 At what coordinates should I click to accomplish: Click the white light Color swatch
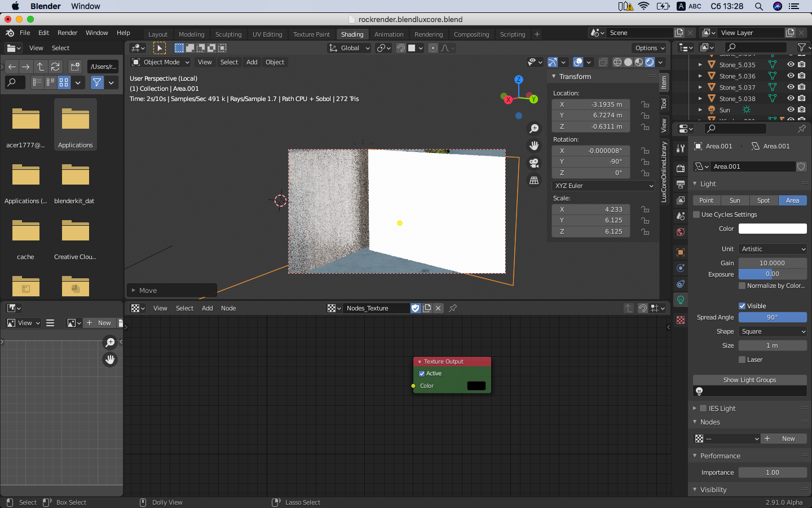point(773,229)
